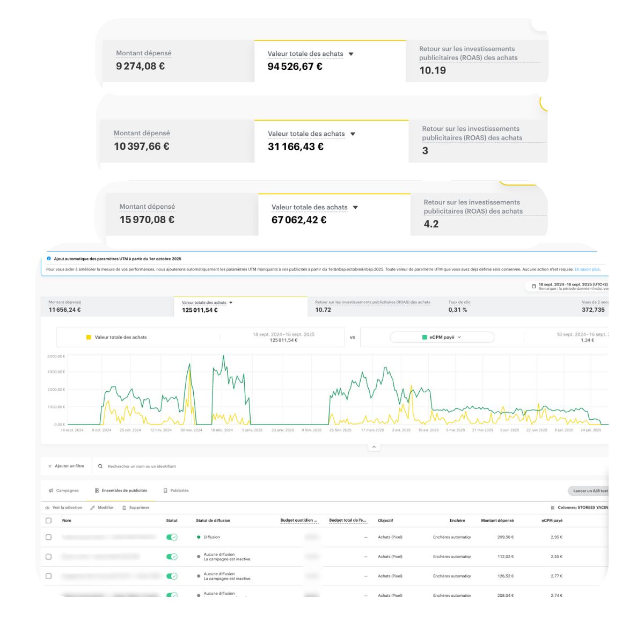This screenshot has width=644, height=644.
Task: Switch to the Publicités tab
Action: point(176,491)
